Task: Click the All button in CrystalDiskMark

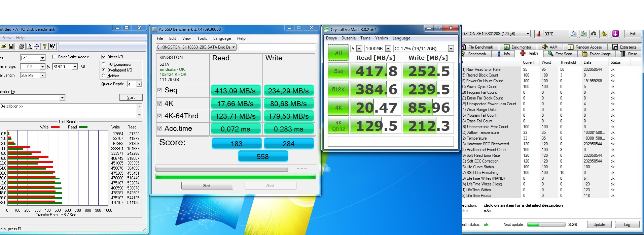Action: (x=338, y=53)
